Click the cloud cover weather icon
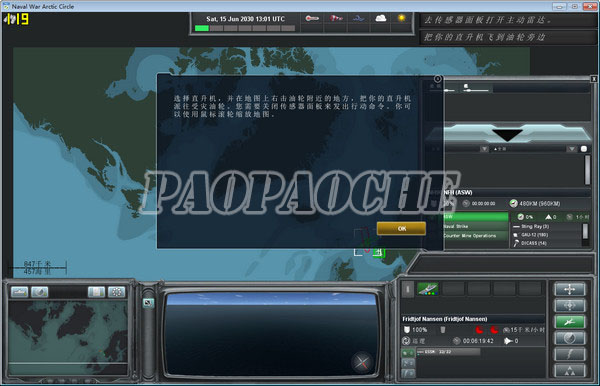Image resolution: width=600 pixels, height=386 pixels. point(380,18)
